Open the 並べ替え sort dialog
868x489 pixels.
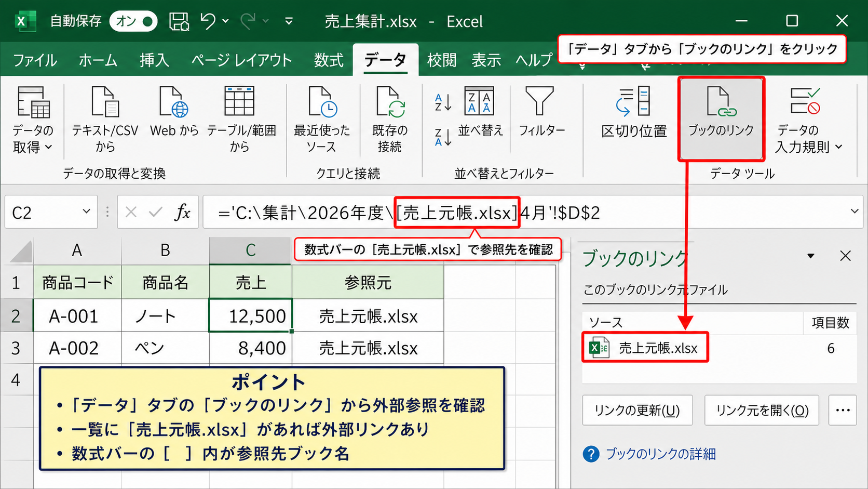coord(480,112)
